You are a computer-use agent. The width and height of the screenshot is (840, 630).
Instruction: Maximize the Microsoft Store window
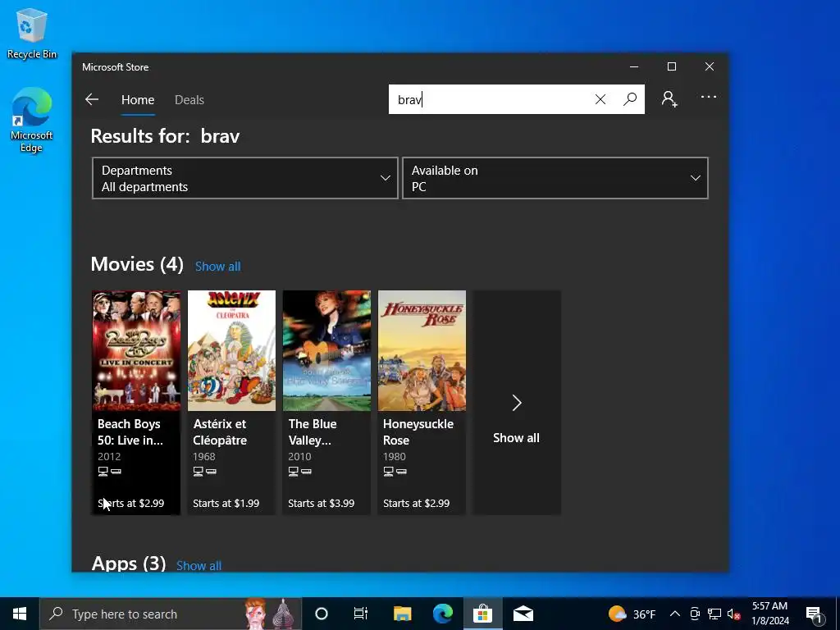pyautogui.click(x=672, y=66)
